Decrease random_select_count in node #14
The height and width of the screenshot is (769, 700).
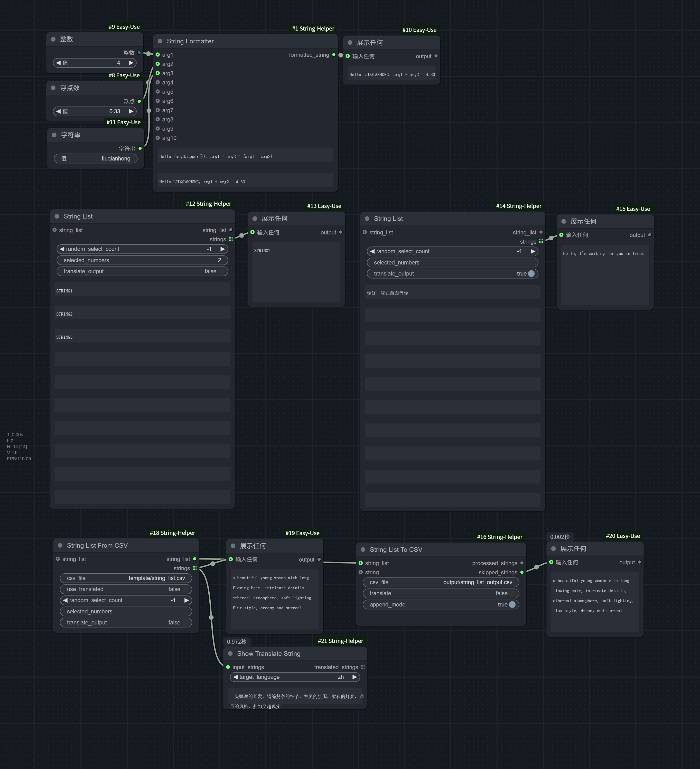pyautogui.click(x=372, y=251)
